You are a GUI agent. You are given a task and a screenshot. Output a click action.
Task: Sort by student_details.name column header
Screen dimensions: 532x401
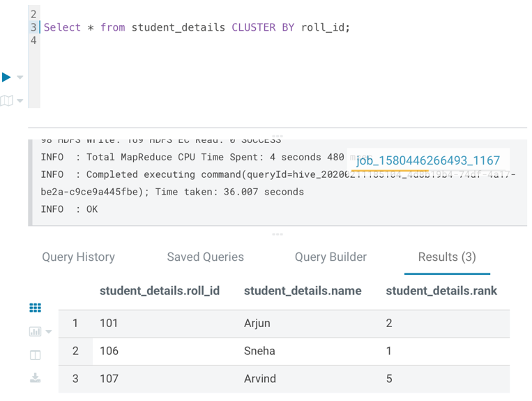pyautogui.click(x=303, y=291)
